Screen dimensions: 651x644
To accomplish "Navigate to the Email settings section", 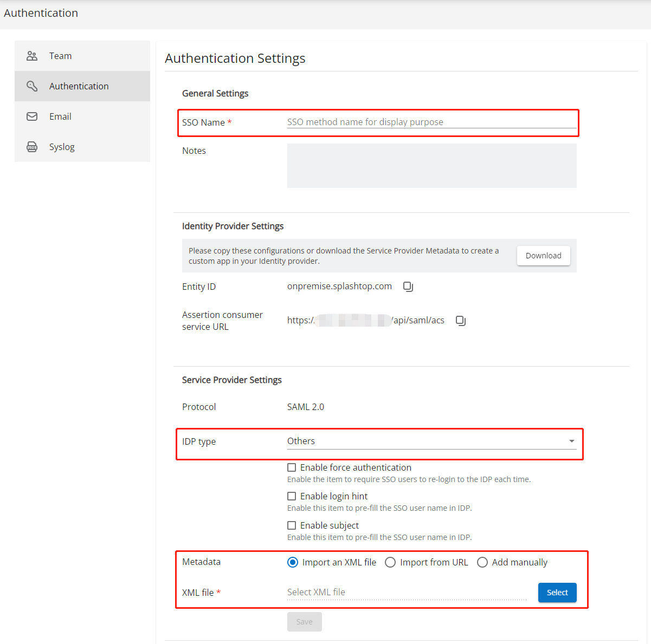I will pyautogui.click(x=60, y=116).
